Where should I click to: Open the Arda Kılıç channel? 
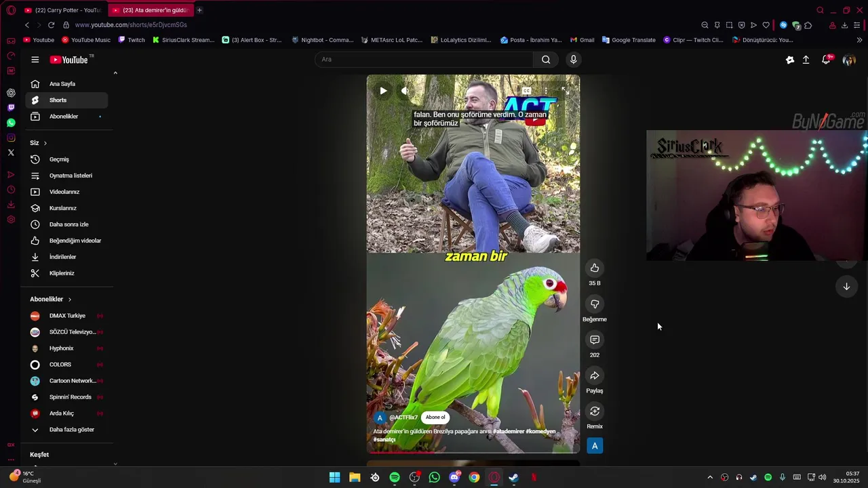point(66,413)
